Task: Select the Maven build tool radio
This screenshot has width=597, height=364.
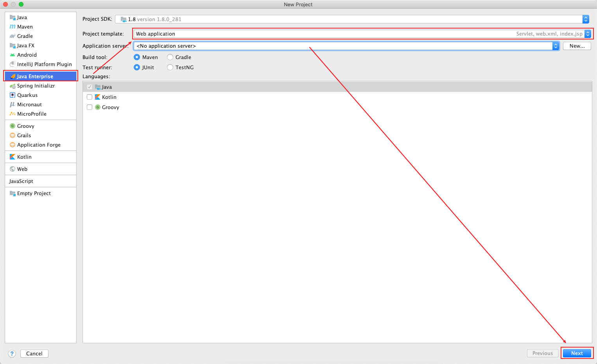Action: click(x=137, y=57)
